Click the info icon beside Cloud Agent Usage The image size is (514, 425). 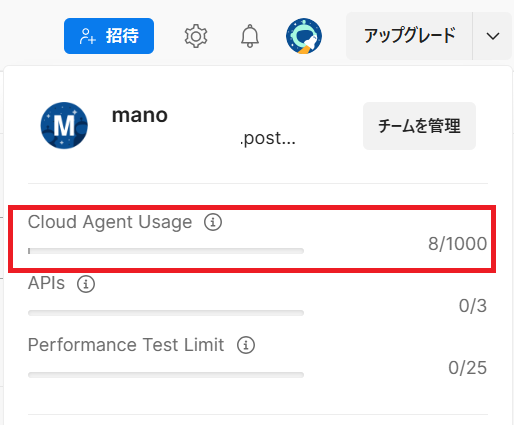click(x=213, y=222)
